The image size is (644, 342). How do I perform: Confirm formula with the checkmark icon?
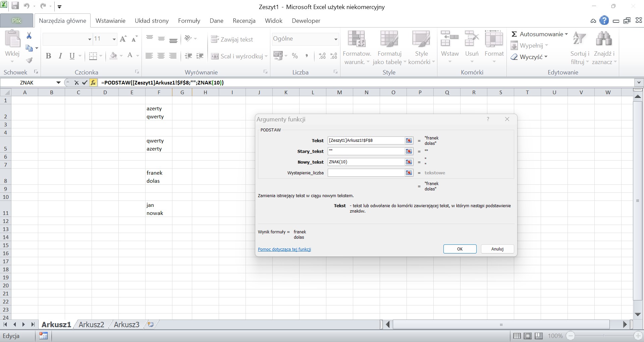tap(85, 82)
